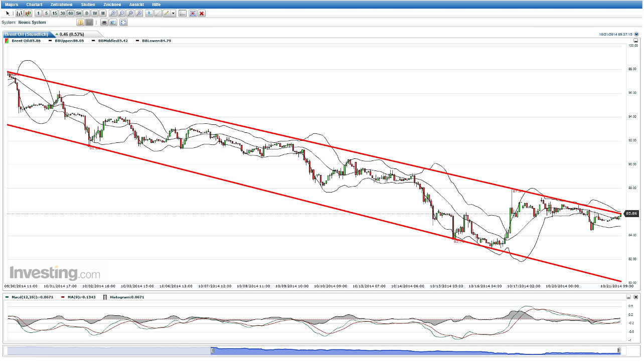The width and height of the screenshot is (644, 362).
Task: Delete all drawings with the red X icon
Action: (202, 13)
